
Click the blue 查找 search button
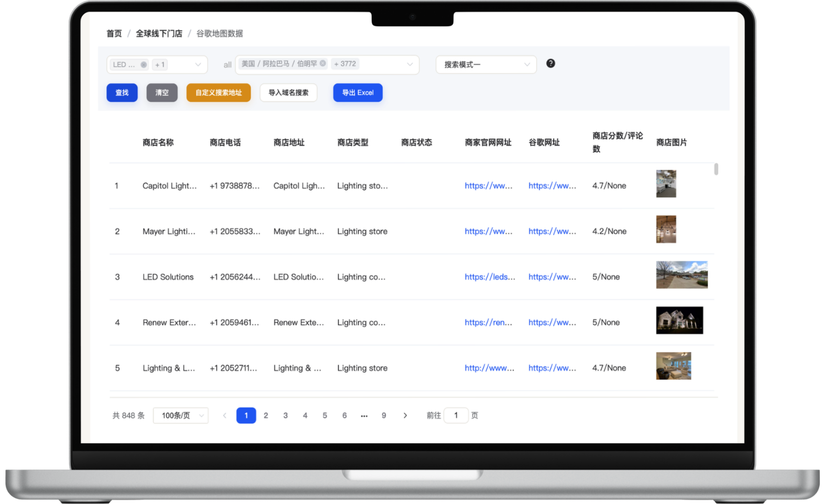tap(122, 93)
